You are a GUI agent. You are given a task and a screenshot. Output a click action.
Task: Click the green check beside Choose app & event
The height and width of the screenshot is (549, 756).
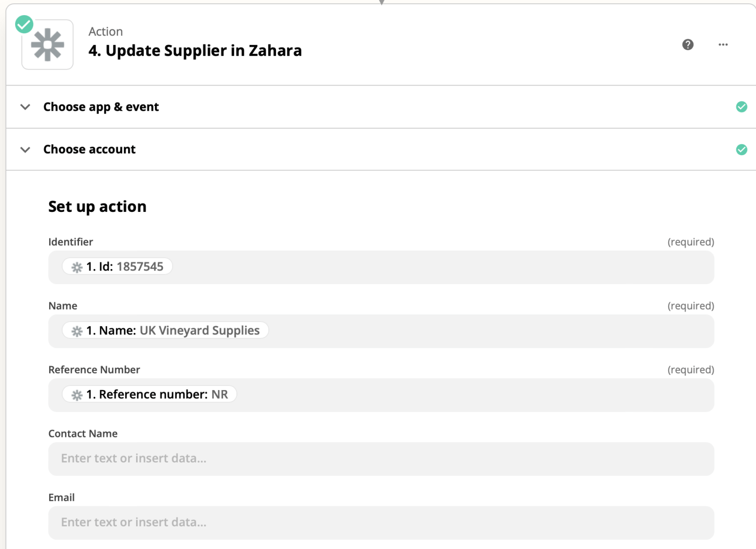(741, 107)
